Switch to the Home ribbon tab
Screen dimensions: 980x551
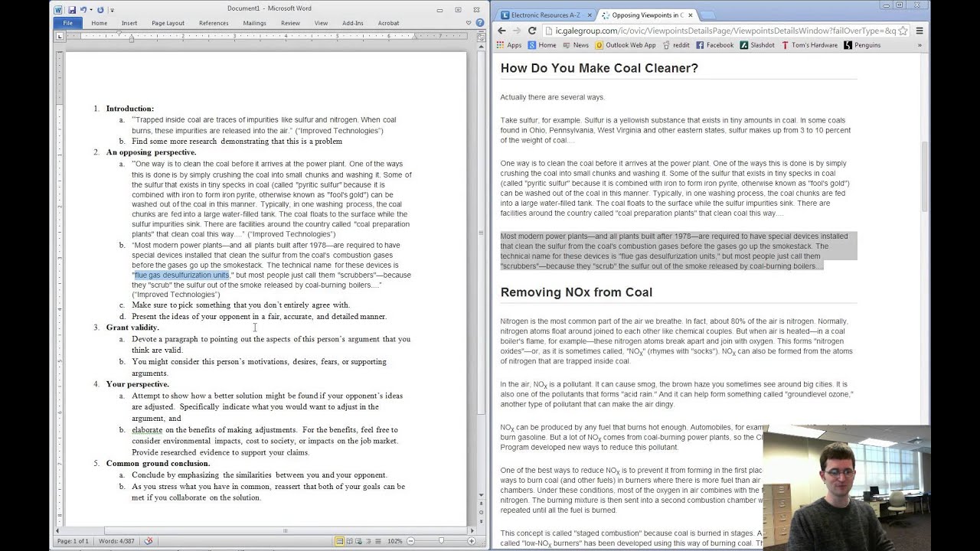pos(99,23)
